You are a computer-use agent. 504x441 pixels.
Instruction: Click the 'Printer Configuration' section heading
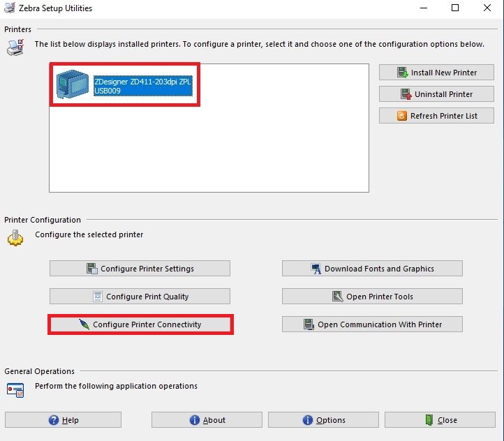point(43,220)
